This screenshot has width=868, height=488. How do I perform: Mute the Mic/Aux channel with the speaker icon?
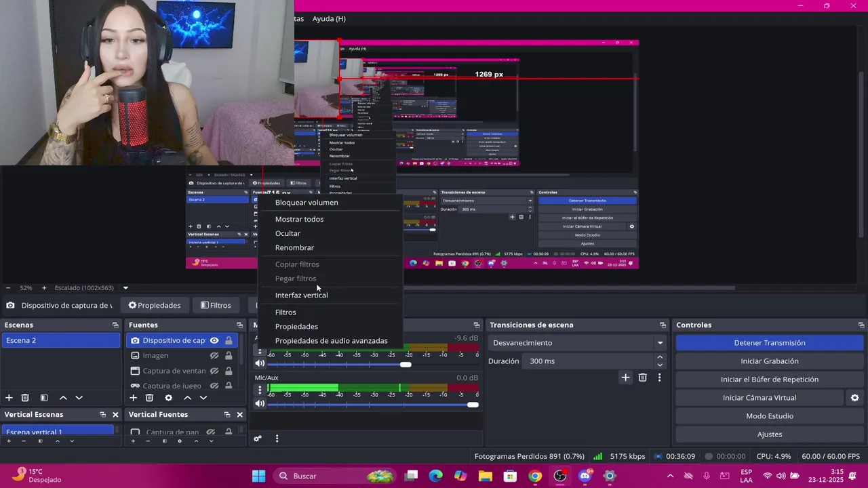pos(260,404)
